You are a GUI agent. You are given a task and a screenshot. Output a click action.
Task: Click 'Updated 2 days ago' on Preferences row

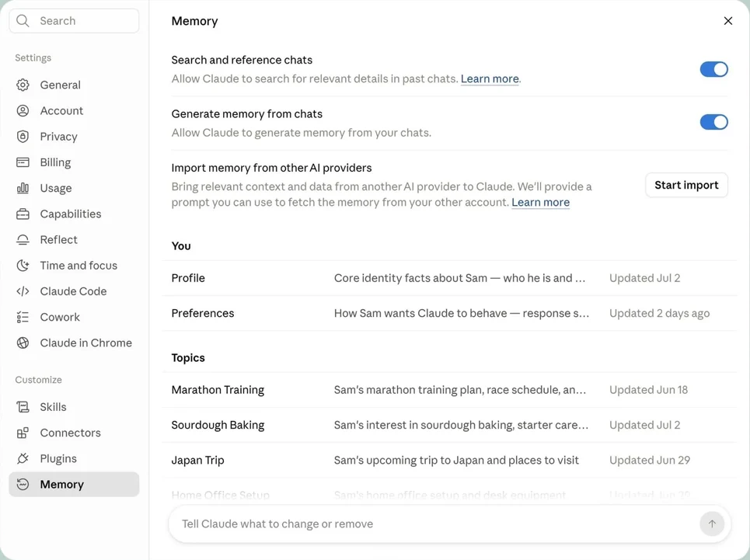click(659, 313)
